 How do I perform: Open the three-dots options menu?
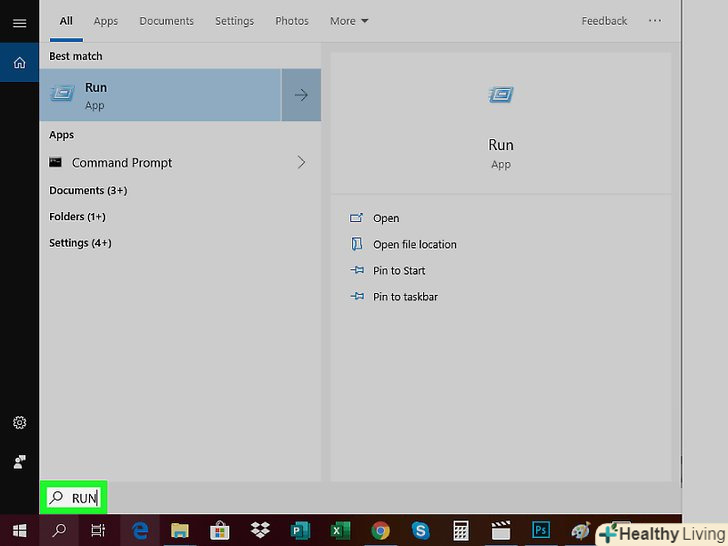coord(655,20)
